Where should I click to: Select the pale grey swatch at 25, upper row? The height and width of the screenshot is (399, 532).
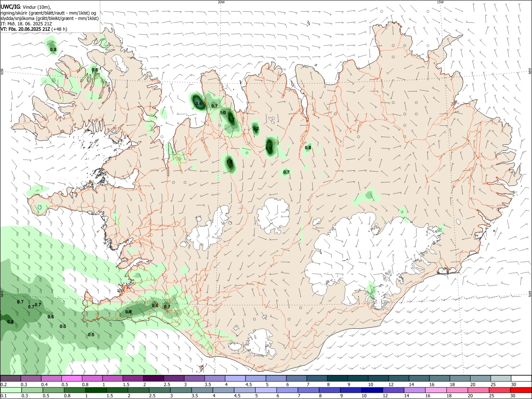(x=500, y=378)
